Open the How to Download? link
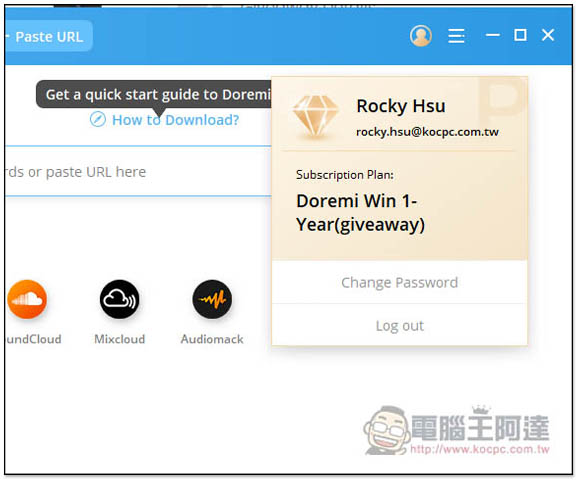Viewport: 577px width, 480px height. (176, 120)
